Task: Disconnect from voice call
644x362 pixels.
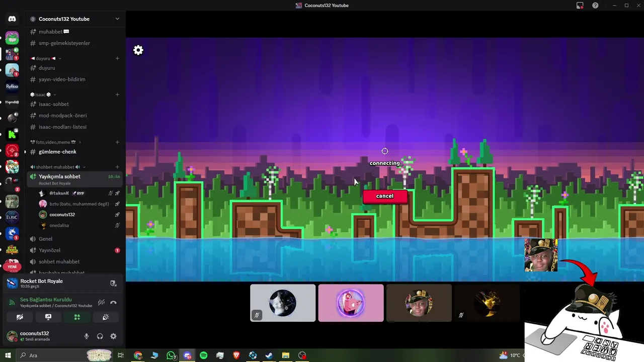Action: (x=113, y=302)
